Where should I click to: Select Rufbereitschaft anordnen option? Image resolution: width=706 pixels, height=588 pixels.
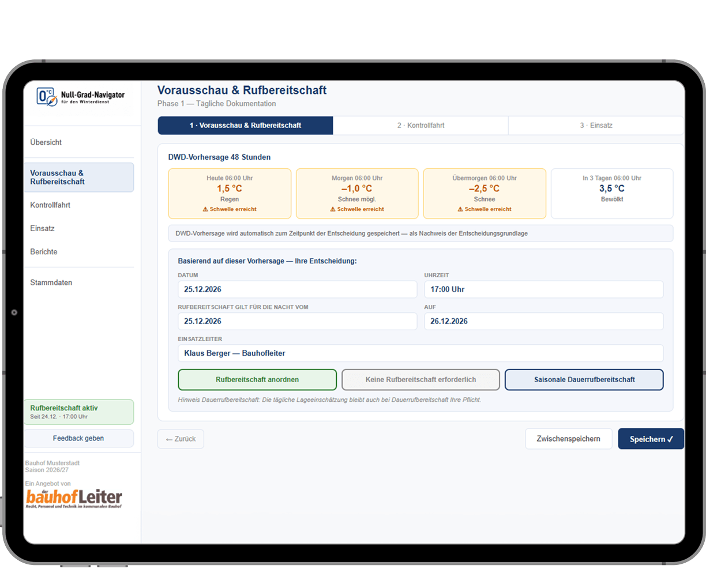tap(257, 380)
